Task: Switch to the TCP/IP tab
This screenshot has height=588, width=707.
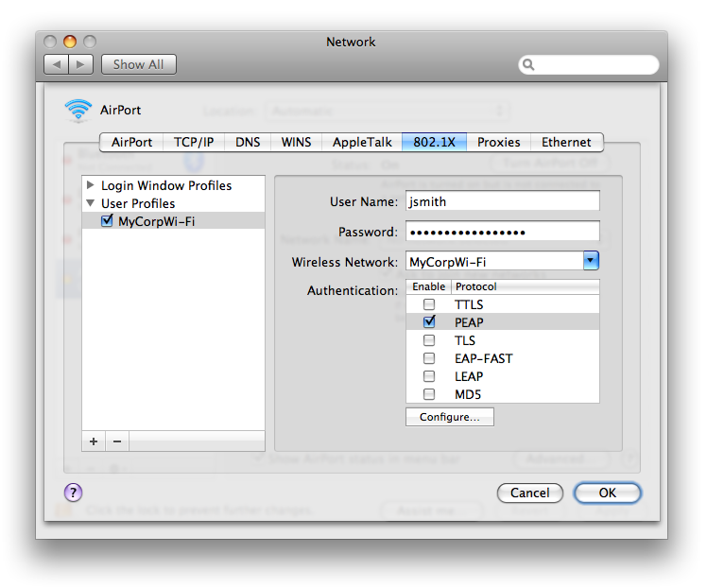Action: (194, 143)
